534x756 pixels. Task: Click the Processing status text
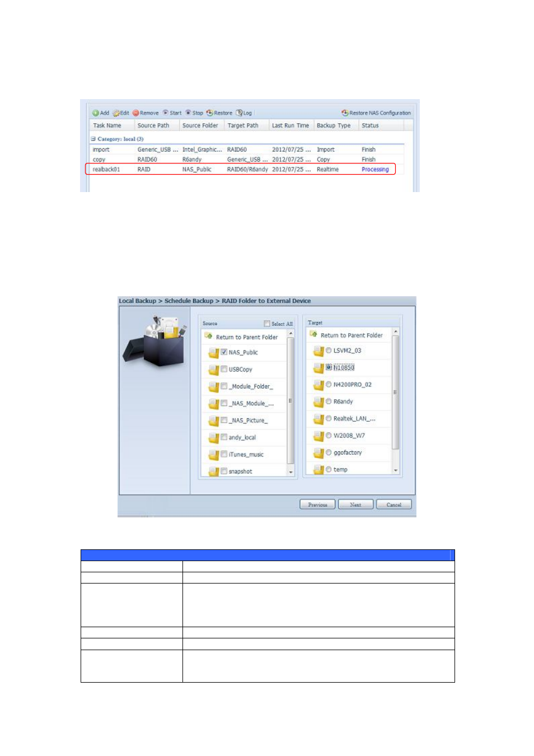[375, 169]
